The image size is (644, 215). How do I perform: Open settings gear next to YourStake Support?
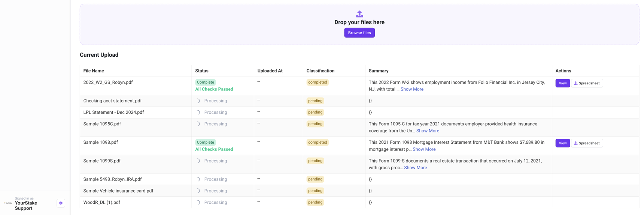click(x=61, y=203)
